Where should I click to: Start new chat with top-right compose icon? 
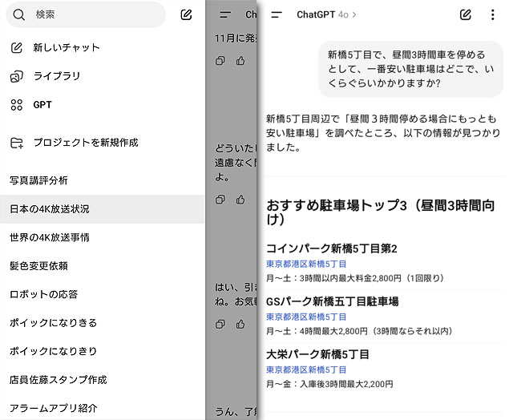pyautogui.click(x=466, y=14)
